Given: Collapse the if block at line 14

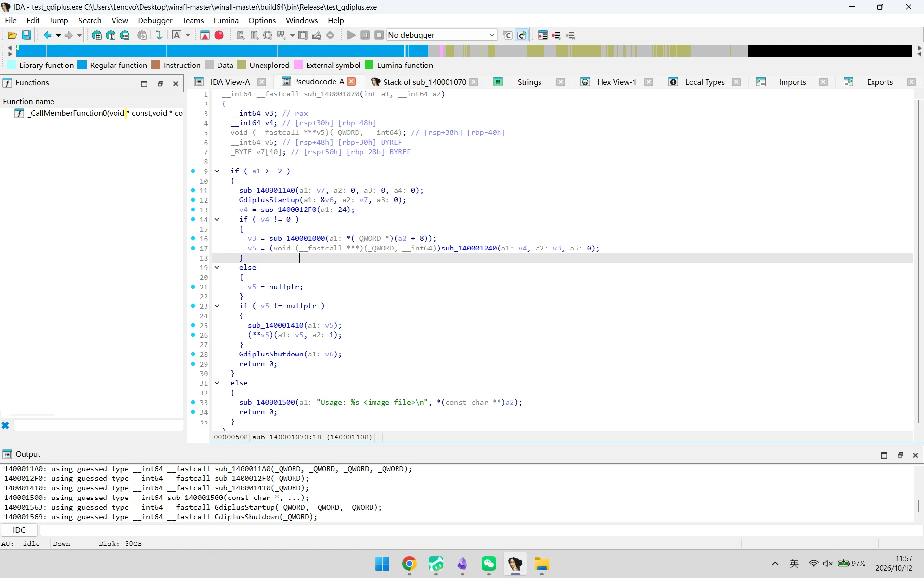Looking at the screenshot, I should [217, 219].
